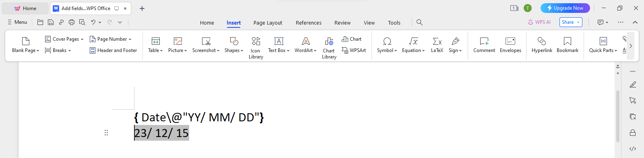Image resolution: width=644 pixels, height=158 pixels.
Task: Open the Review tab
Action: point(343,23)
